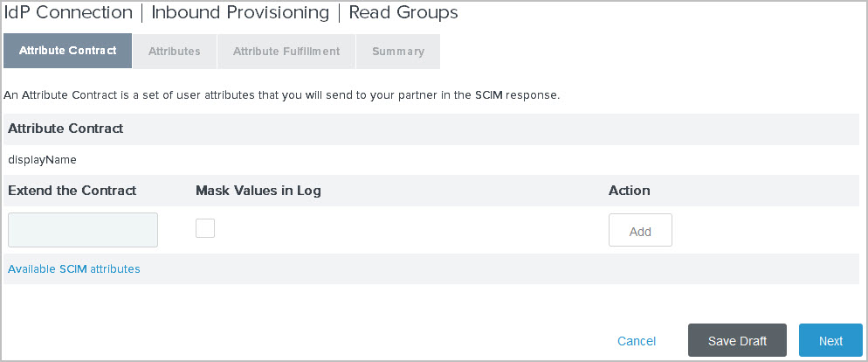Click Inbound Provisioning in the page title

pyautogui.click(x=240, y=13)
